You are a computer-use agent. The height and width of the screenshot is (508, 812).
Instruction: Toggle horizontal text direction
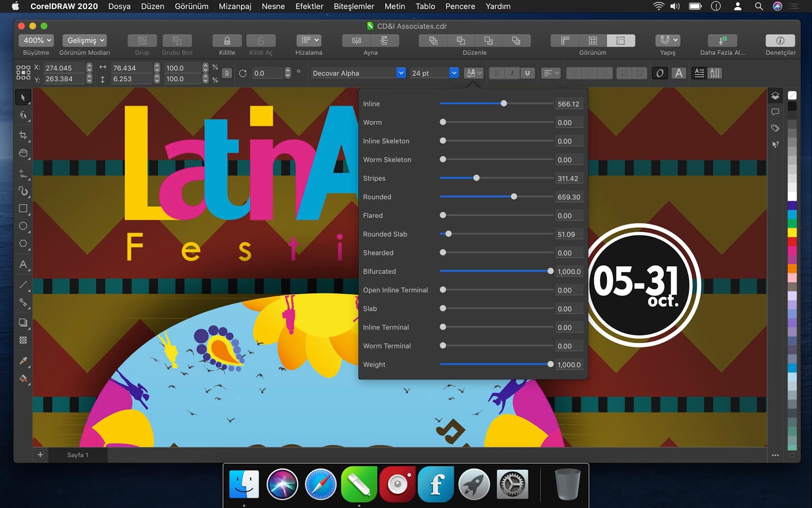(x=699, y=73)
